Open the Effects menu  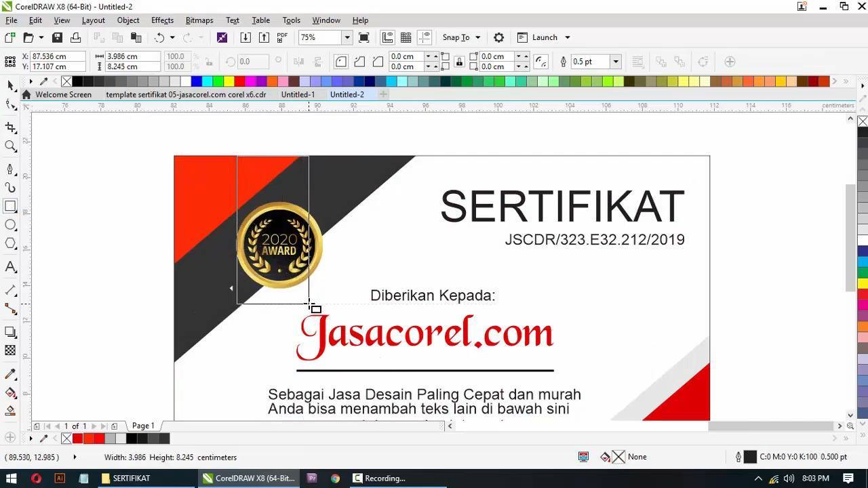pyautogui.click(x=162, y=20)
